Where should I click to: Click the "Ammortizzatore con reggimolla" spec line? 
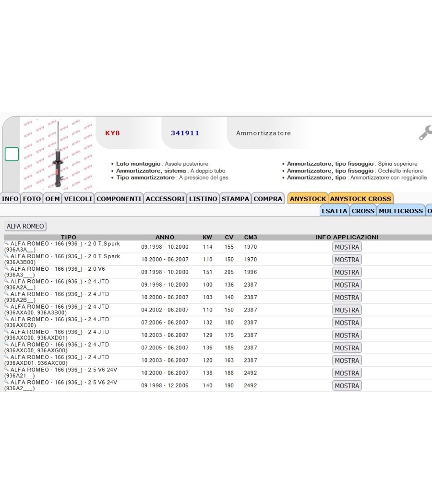tap(357, 178)
